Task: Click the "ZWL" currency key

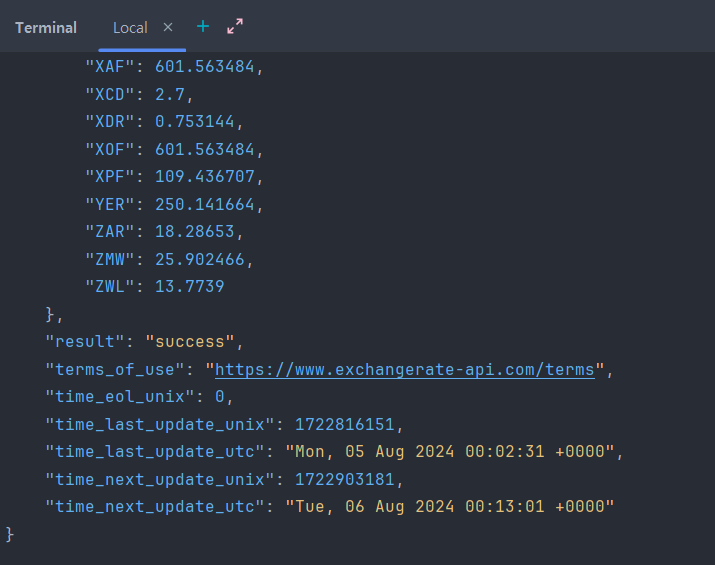Action: [x=110, y=286]
